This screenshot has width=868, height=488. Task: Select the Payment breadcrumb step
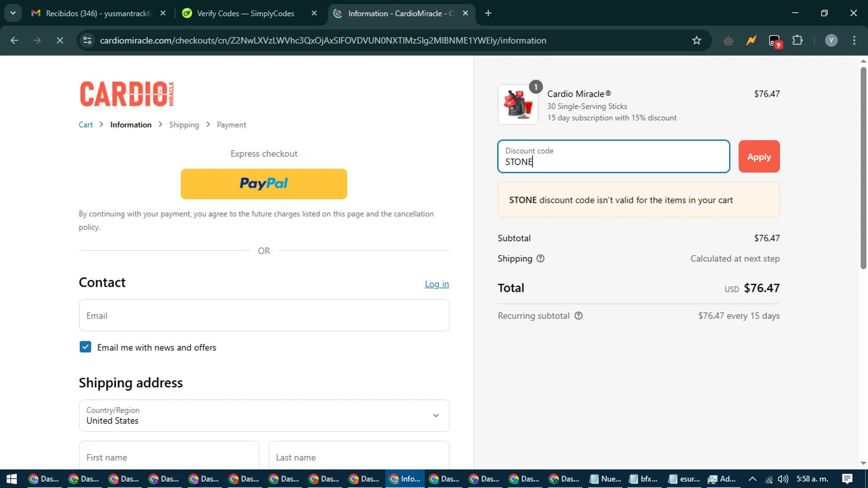click(231, 124)
